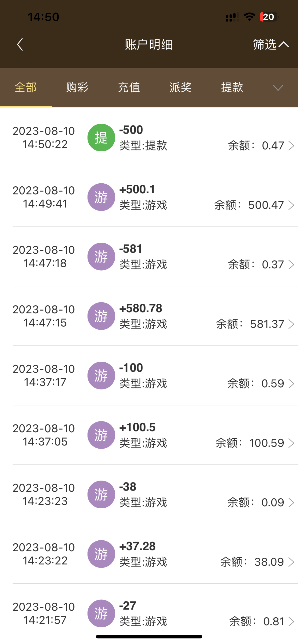This screenshot has height=644, width=298.
Task: Tap the 游 icon for +100.5 entry
Action: 101,435
